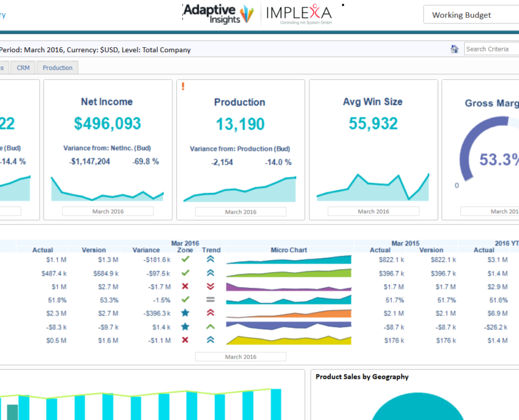
Task: Open March 2016 period selector under Net Income
Action: click(108, 211)
